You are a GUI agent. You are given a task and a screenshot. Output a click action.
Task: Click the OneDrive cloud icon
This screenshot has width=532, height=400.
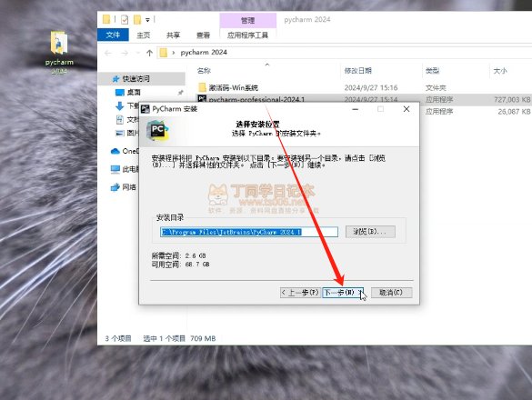point(115,151)
